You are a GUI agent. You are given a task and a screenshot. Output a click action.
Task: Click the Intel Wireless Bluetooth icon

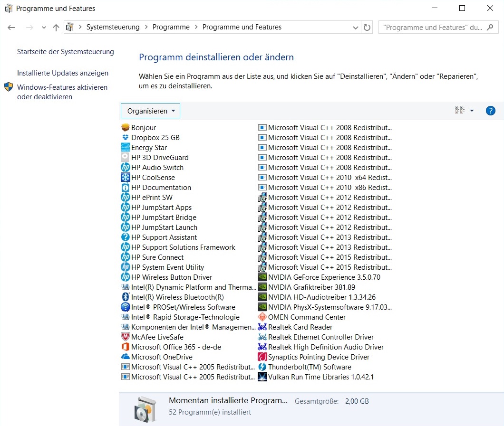[x=126, y=297]
